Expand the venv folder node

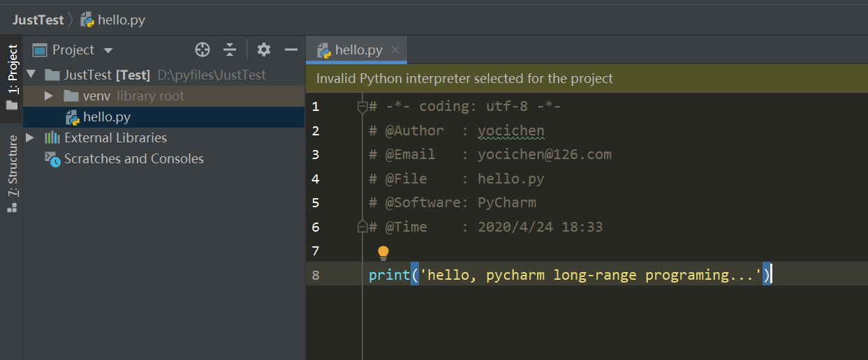tap(48, 96)
